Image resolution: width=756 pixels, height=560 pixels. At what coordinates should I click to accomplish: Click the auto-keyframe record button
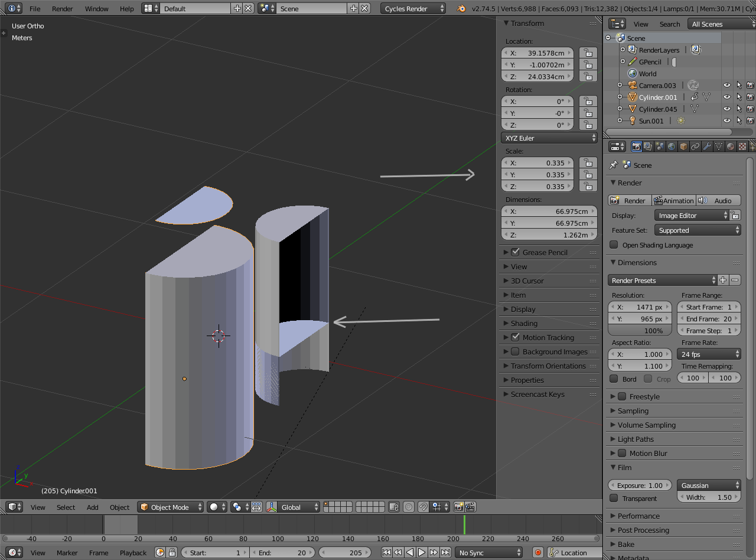(x=537, y=553)
